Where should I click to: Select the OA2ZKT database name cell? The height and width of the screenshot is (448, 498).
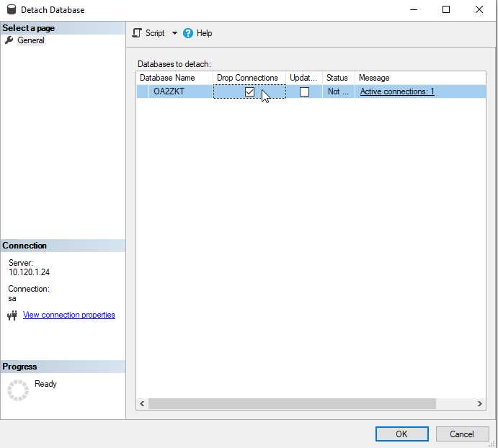tap(181, 91)
